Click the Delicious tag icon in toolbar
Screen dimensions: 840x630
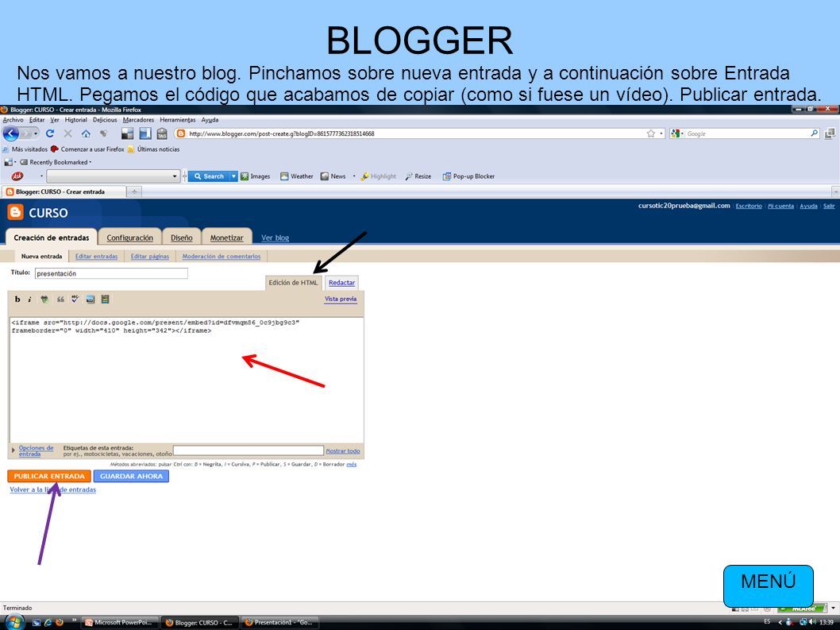coord(162,133)
